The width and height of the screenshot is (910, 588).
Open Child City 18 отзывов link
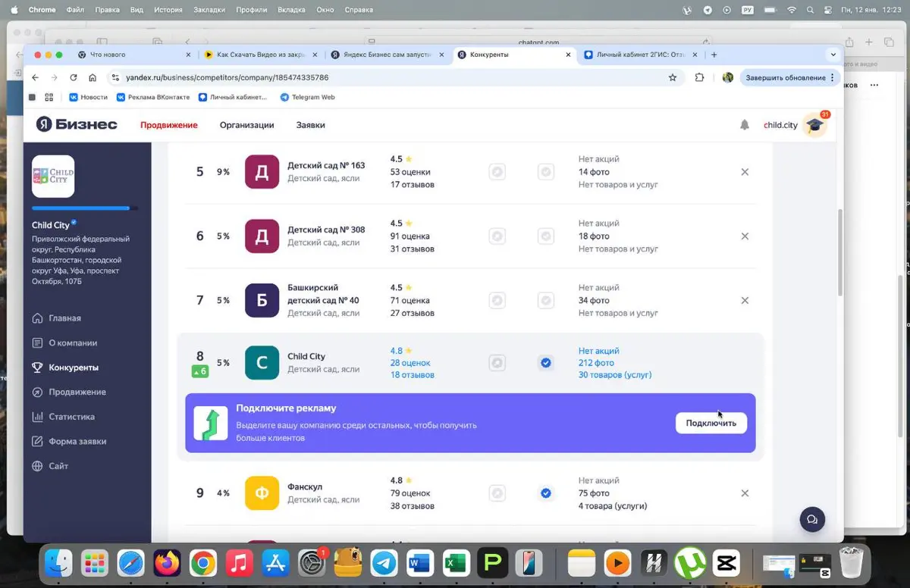tap(413, 375)
